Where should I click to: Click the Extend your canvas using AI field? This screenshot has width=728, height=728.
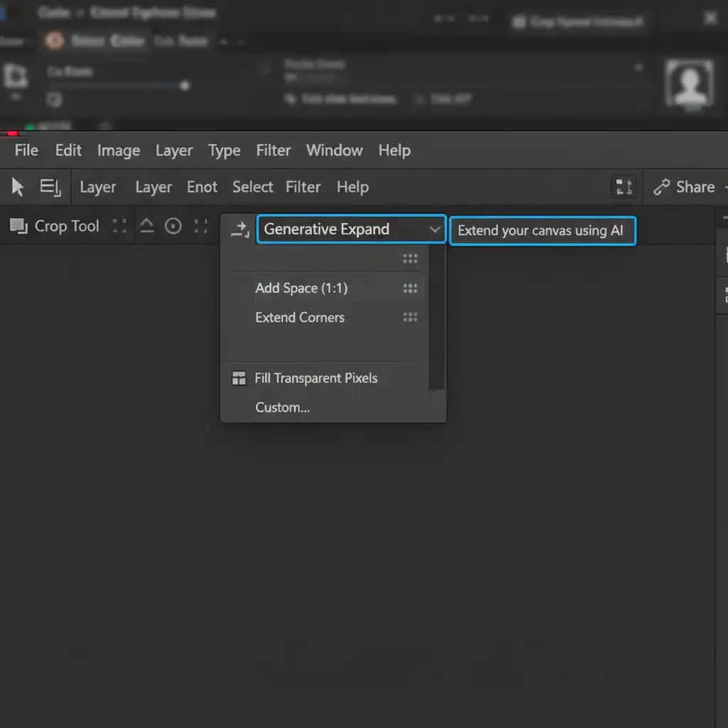(x=542, y=230)
